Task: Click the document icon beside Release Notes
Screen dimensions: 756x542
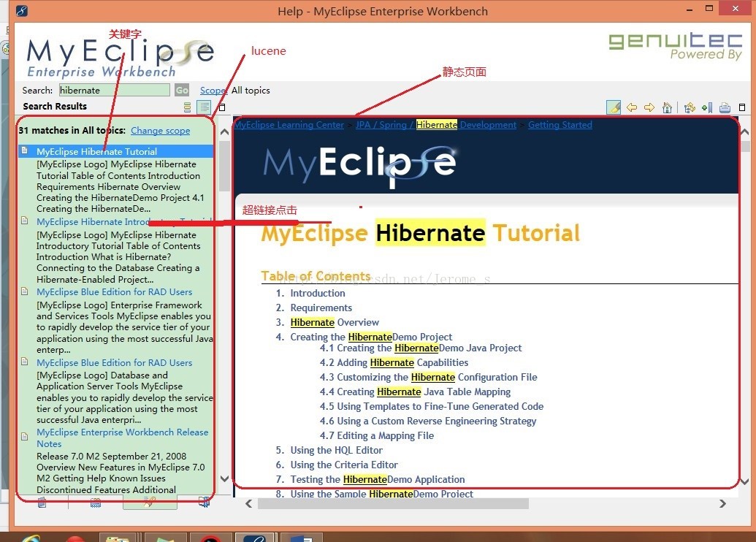Action: pos(25,436)
